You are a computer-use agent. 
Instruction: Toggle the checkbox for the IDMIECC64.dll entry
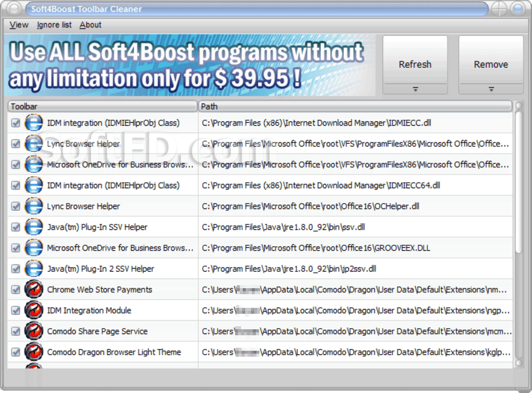pos(15,185)
